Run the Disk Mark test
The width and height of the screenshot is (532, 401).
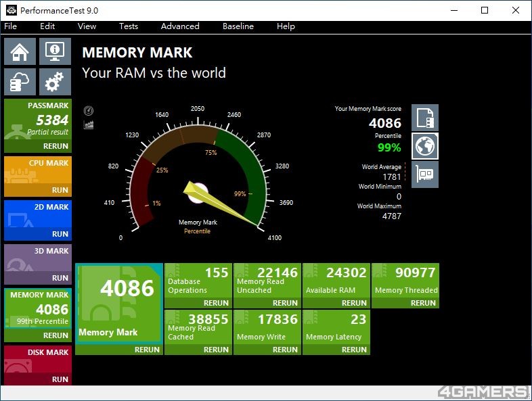click(x=38, y=379)
